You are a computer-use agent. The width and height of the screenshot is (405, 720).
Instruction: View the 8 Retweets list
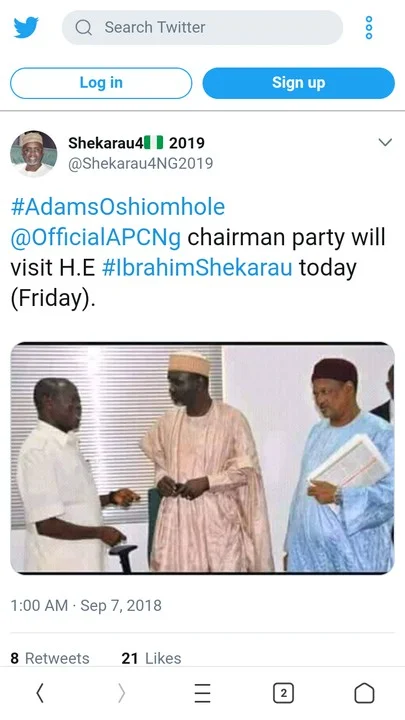[x=50, y=658]
